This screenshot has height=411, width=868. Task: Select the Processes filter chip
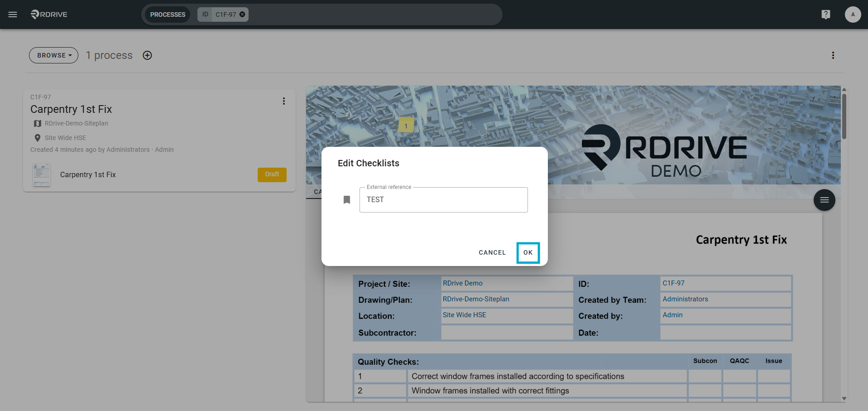tap(168, 15)
